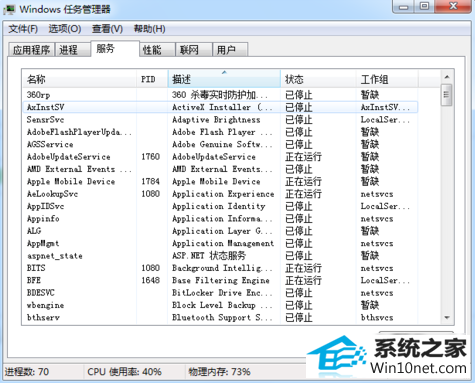Select the BITS service row
This screenshot has height=383, width=475.
[220, 268]
